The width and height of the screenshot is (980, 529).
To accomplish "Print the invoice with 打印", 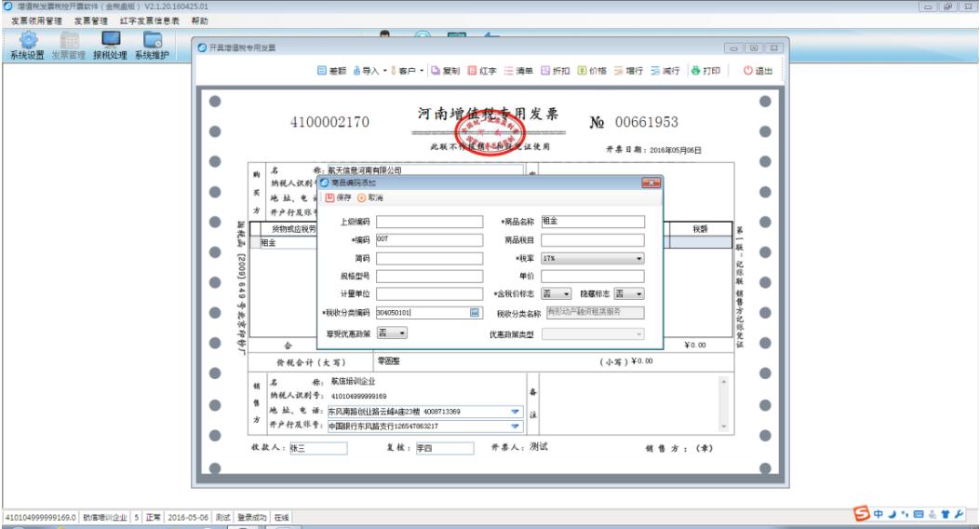I will (705, 71).
